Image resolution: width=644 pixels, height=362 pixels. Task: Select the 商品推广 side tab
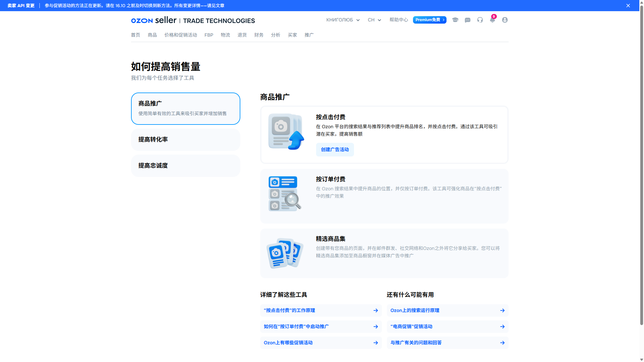click(x=186, y=109)
